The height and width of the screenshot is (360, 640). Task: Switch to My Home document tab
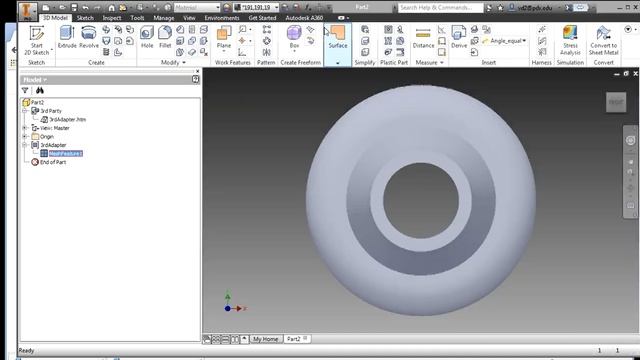(x=265, y=339)
